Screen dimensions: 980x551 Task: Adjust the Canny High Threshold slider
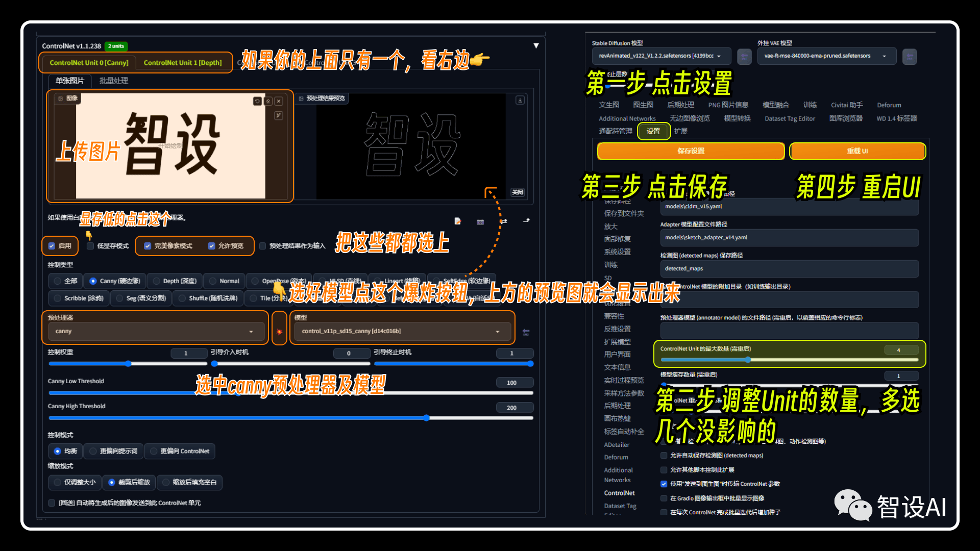(291, 418)
